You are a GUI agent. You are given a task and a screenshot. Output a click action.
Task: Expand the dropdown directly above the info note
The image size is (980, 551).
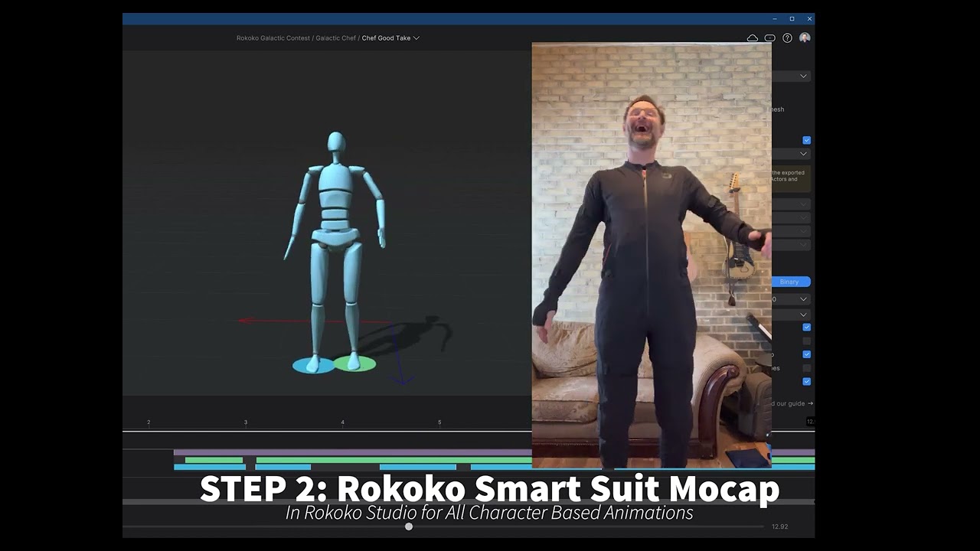791,154
